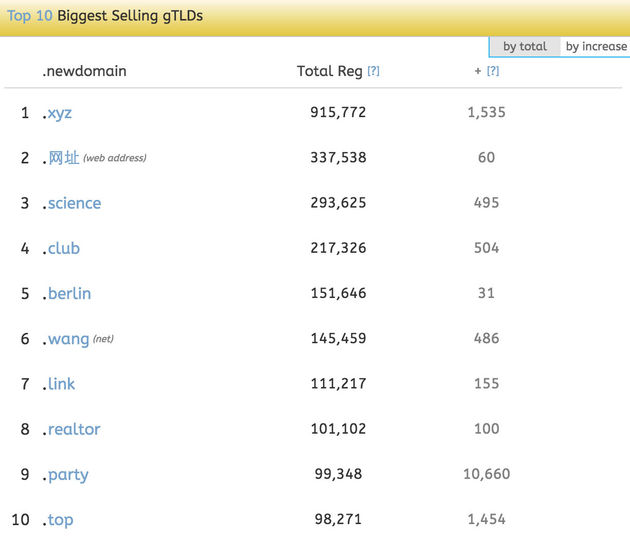Open the .xyz domain link
Image resolution: width=630 pixels, height=539 pixels.
pos(59,113)
